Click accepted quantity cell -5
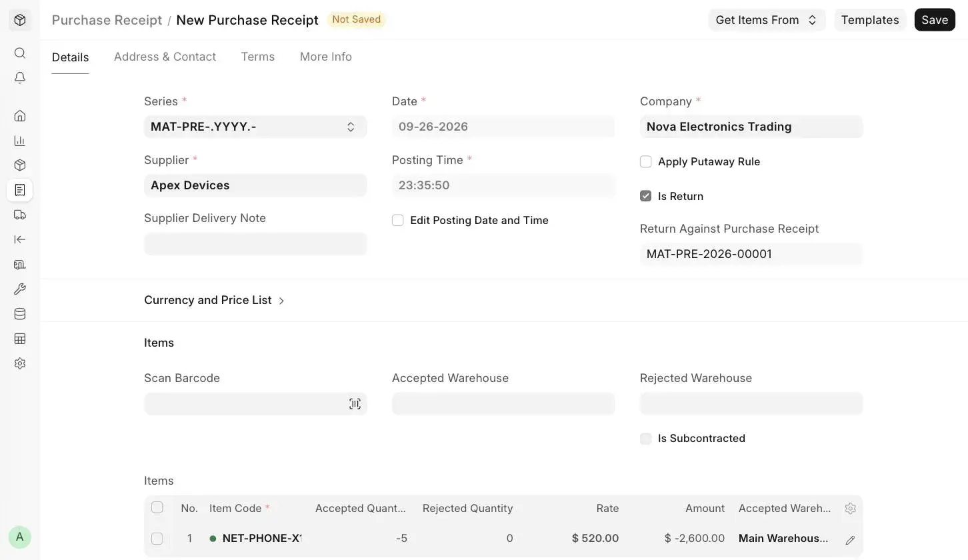The width and height of the screenshot is (968, 560). click(x=361, y=538)
